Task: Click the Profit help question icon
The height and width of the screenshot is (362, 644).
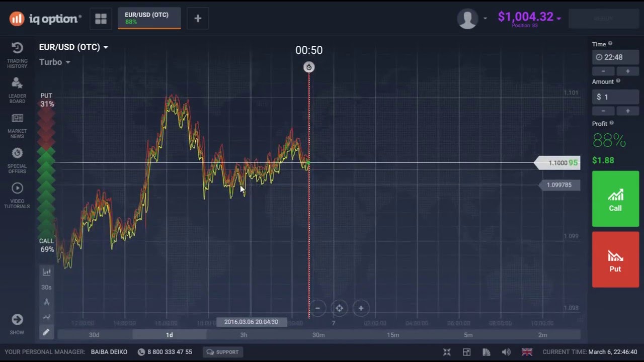Action: pos(612,123)
